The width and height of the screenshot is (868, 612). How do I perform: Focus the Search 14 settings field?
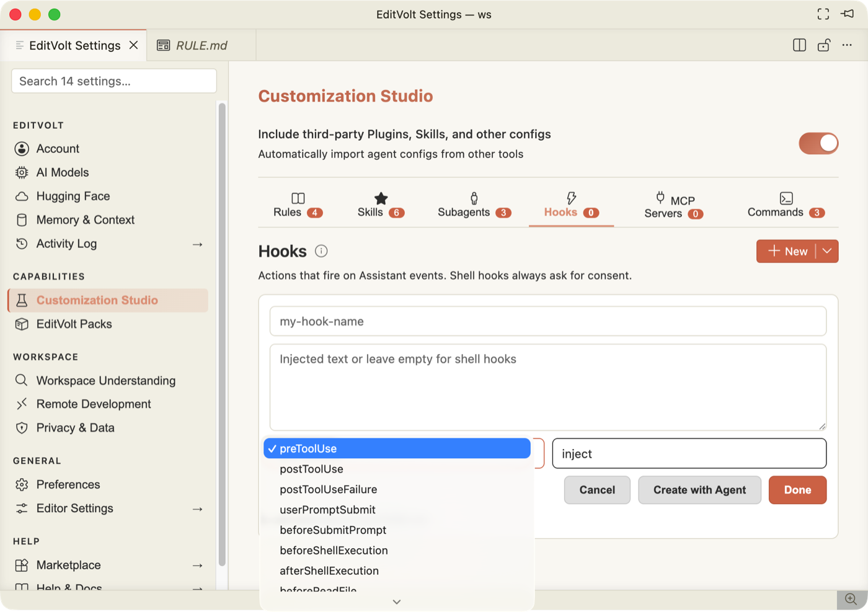click(x=114, y=81)
